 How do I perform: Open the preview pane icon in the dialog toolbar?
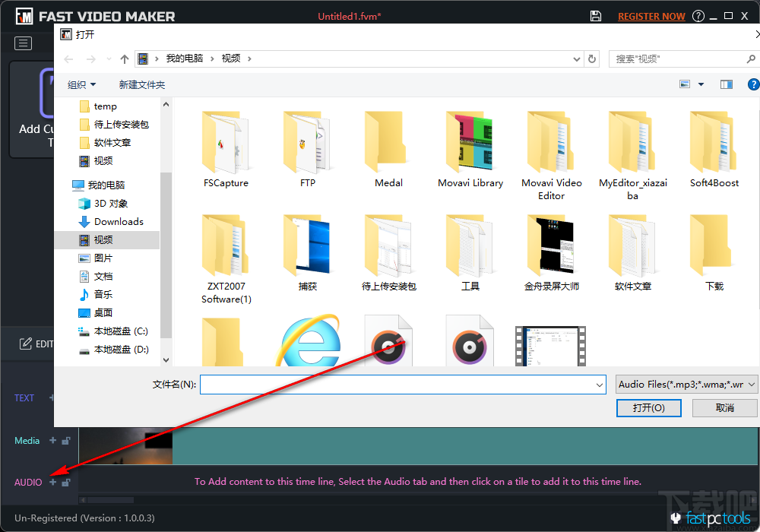coord(726,84)
